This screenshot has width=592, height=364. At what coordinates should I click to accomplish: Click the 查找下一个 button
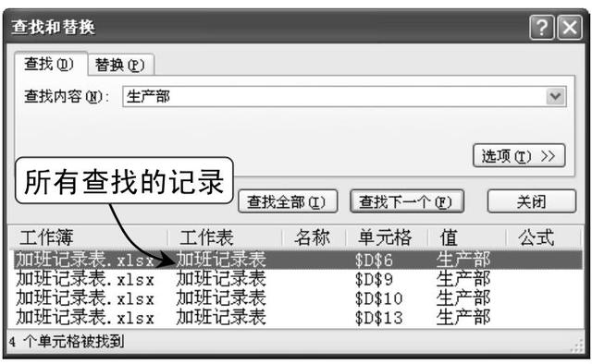pos(407,201)
